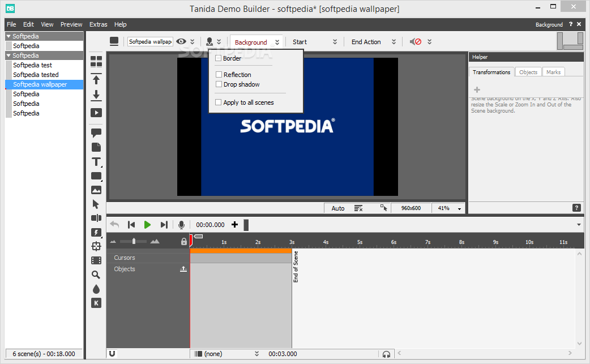Play the timeline with green play button
590x364 pixels.
tap(147, 225)
